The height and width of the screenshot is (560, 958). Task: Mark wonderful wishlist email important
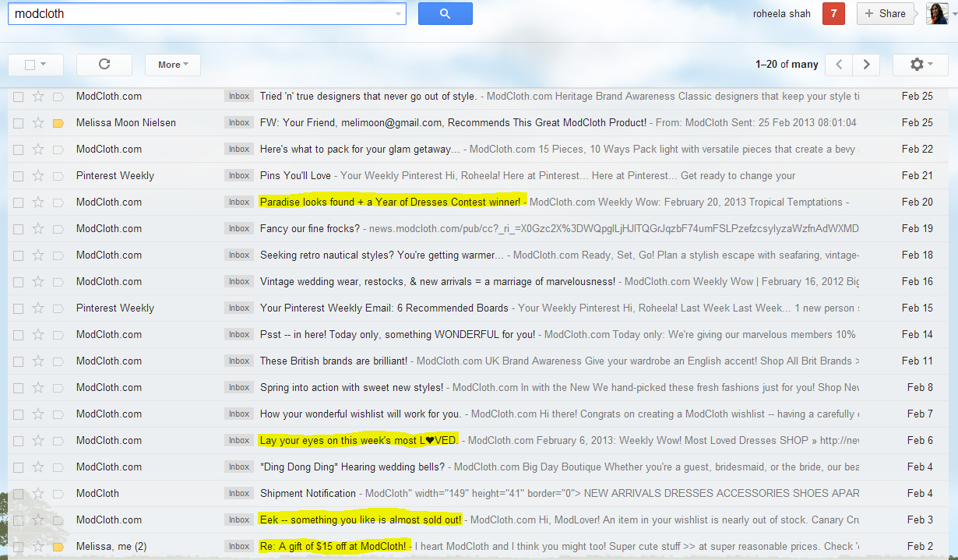click(58, 414)
